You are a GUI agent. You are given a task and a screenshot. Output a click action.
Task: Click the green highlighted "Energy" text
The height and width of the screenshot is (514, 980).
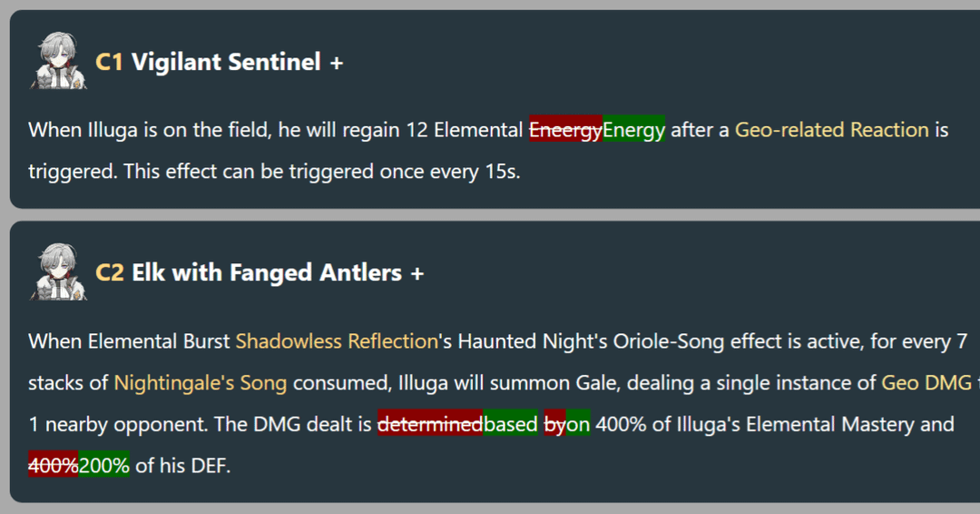coord(633,130)
